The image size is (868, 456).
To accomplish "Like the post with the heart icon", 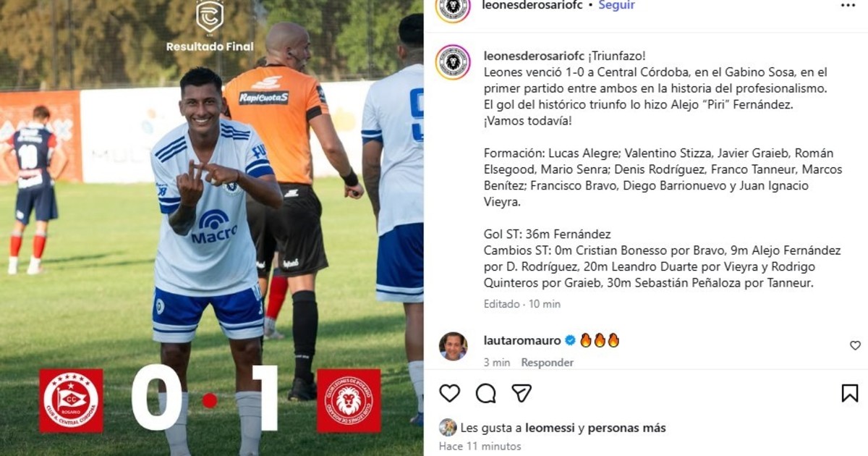I will 449,393.
